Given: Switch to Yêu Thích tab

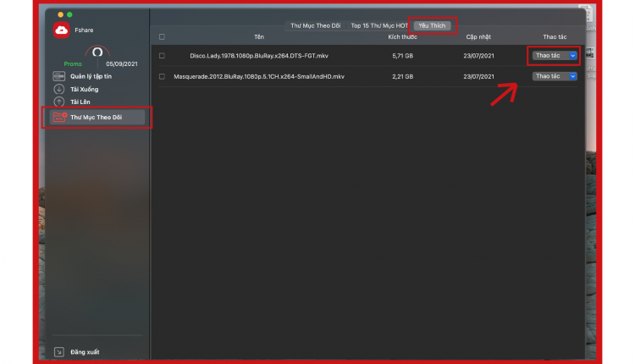Looking at the screenshot, I should point(432,25).
